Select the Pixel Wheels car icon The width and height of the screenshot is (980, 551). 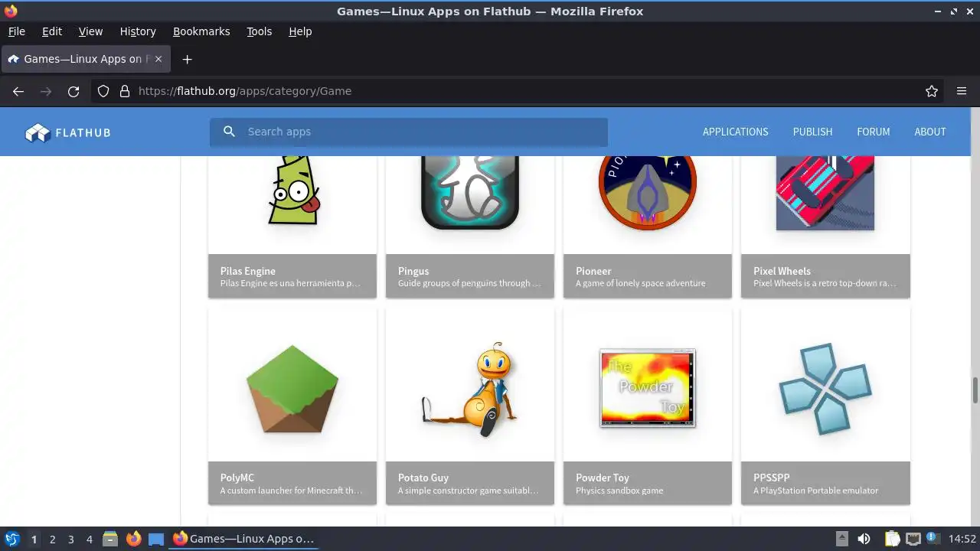pos(825,193)
